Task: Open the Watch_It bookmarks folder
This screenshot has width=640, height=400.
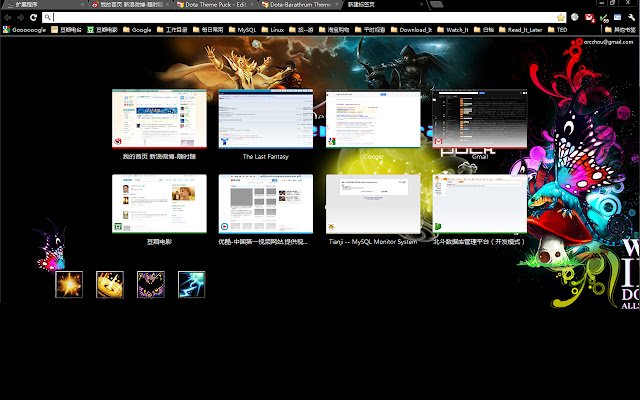Action: click(x=453, y=30)
